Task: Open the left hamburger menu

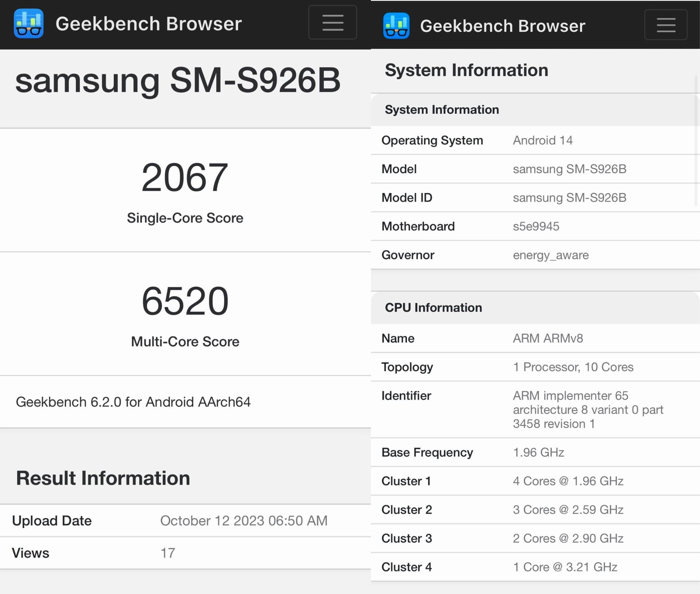Action: coord(332,23)
